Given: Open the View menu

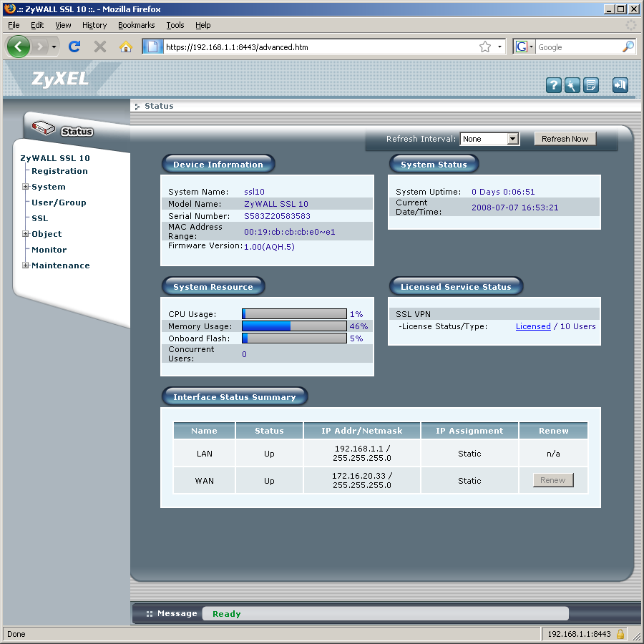Looking at the screenshot, I should (x=63, y=25).
